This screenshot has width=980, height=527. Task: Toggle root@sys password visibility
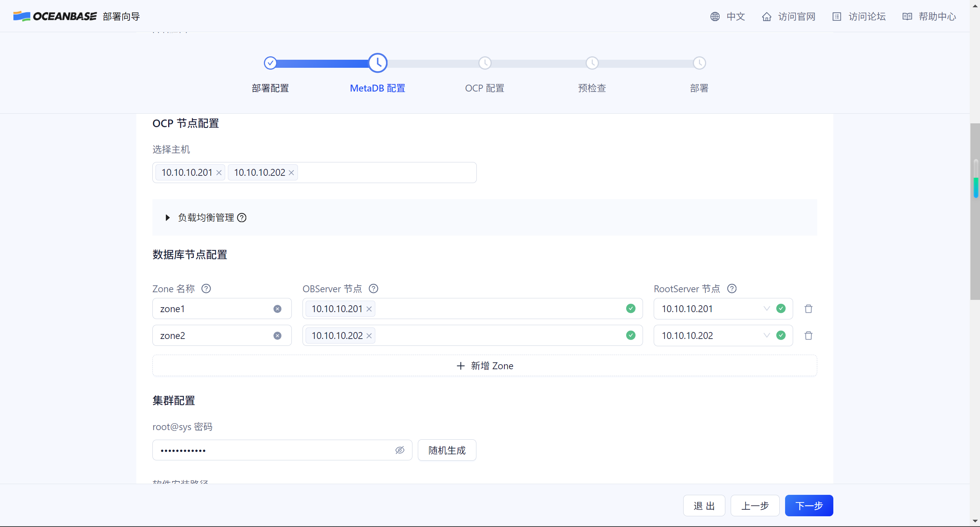400,450
